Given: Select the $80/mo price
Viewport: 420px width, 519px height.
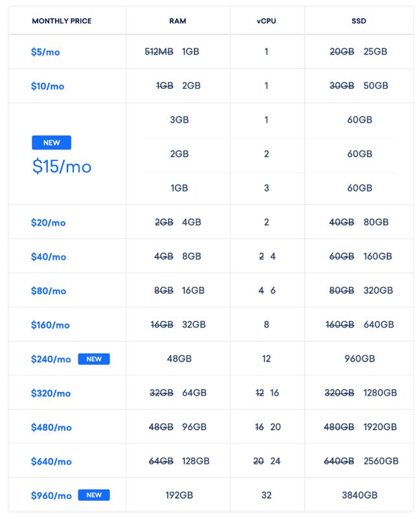Looking at the screenshot, I should (49, 291).
